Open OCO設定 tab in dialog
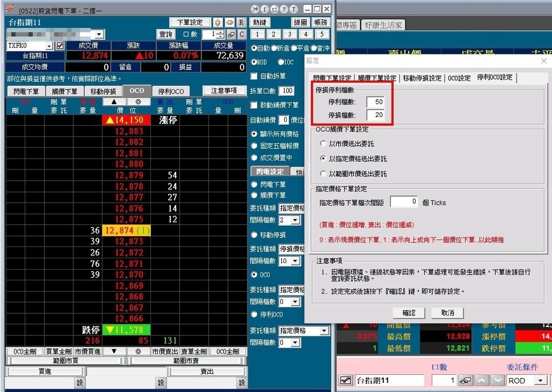552x392 pixels. [x=459, y=78]
